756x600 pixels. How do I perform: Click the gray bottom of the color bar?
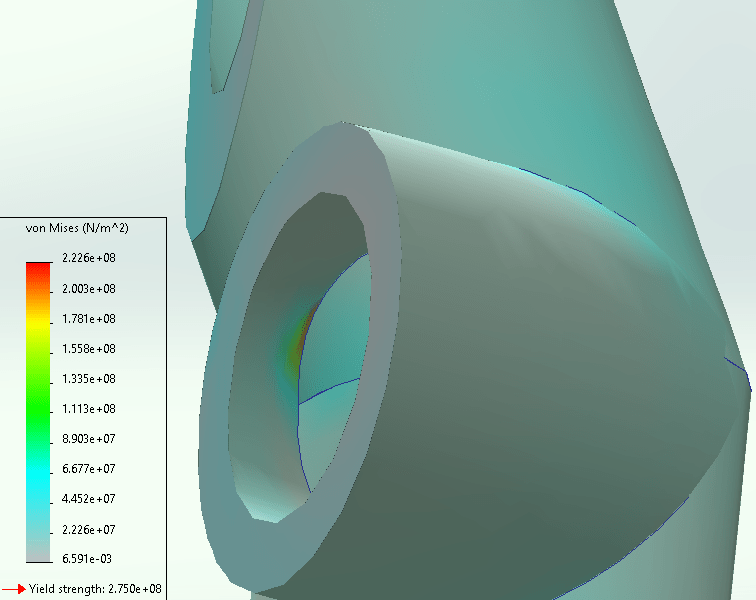point(38,555)
